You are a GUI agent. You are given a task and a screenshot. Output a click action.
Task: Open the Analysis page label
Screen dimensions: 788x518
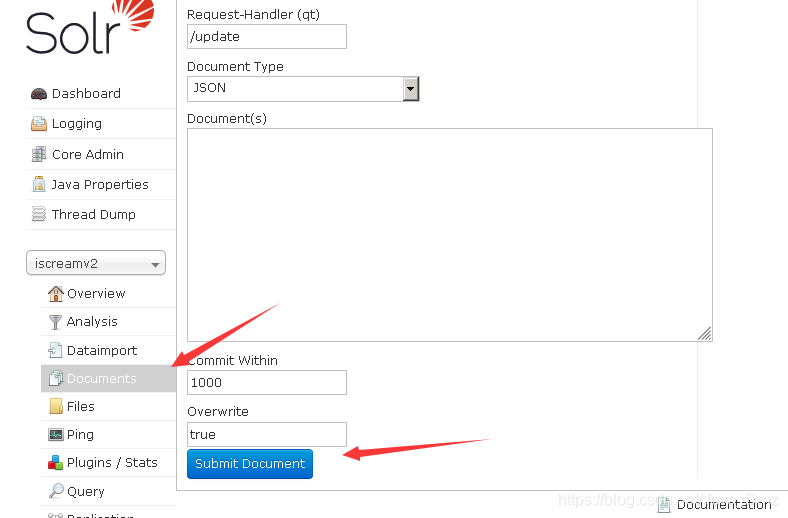92,322
